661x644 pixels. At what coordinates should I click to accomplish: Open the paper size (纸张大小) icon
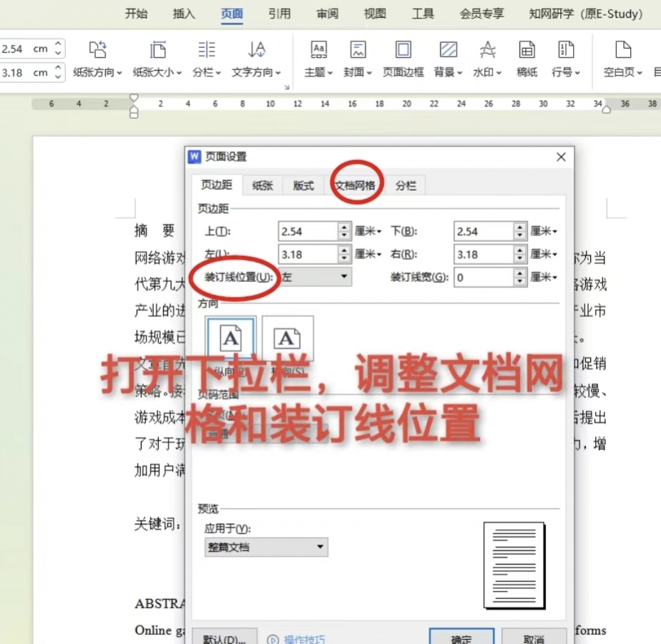coord(157,50)
